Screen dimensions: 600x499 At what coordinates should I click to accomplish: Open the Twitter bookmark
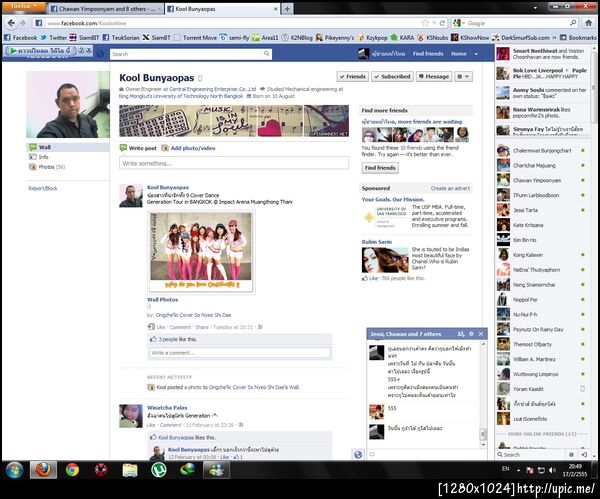tap(54, 38)
